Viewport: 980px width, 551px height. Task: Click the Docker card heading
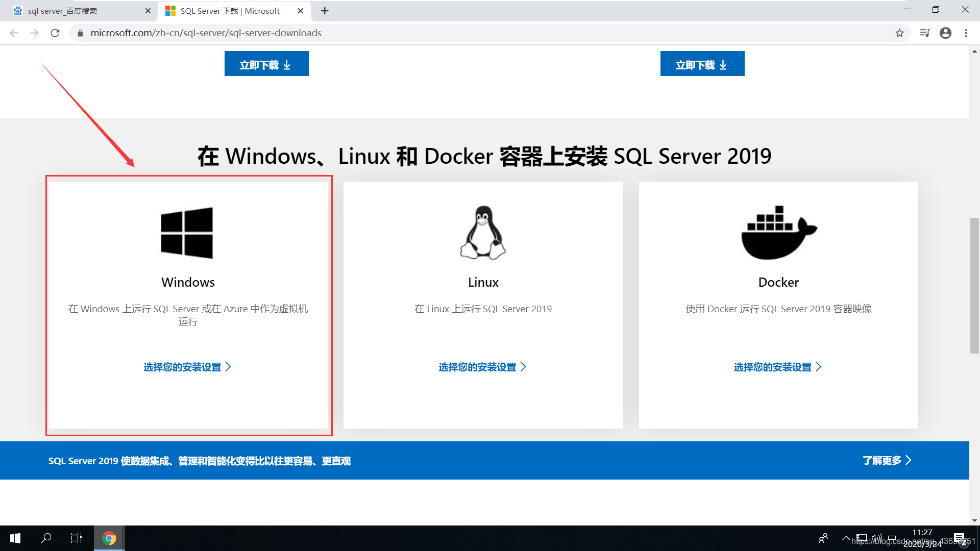(778, 282)
